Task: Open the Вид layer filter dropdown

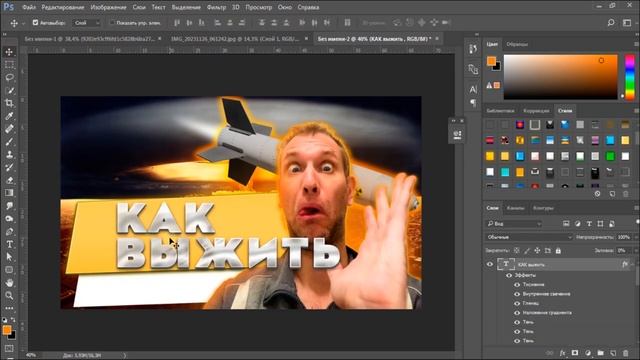Action: click(514, 224)
